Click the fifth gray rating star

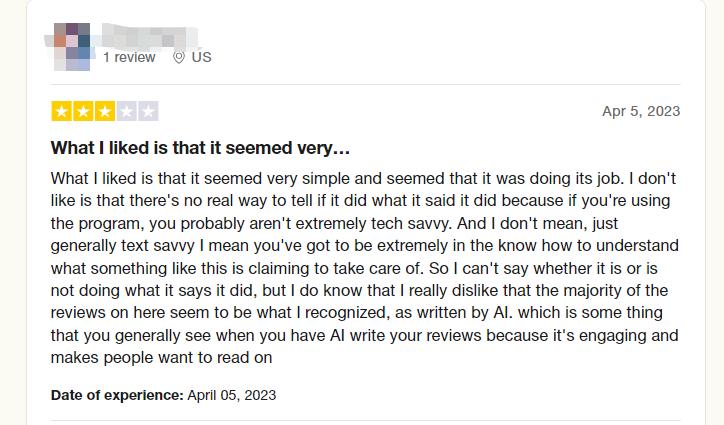(148, 111)
